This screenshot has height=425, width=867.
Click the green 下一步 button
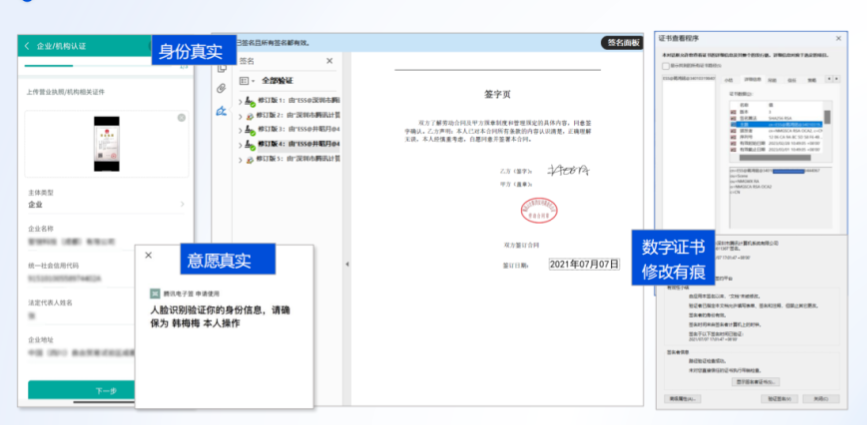coord(106,390)
